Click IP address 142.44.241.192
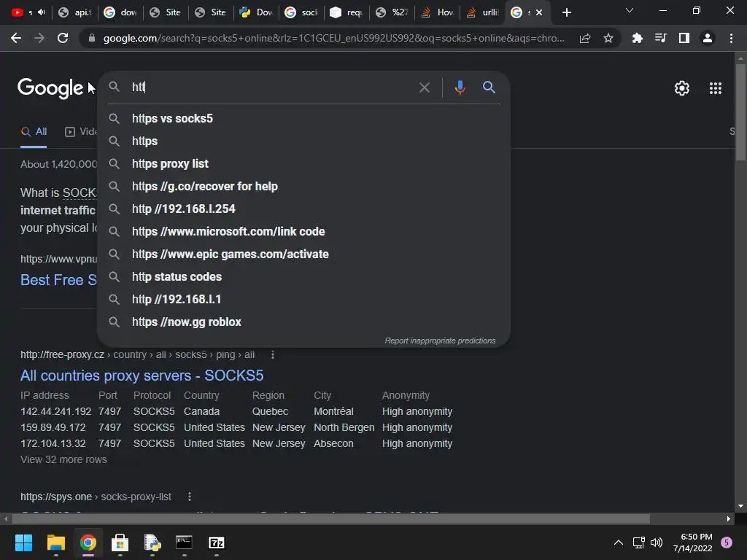This screenshot has height=560, width=747. [55, 411]
